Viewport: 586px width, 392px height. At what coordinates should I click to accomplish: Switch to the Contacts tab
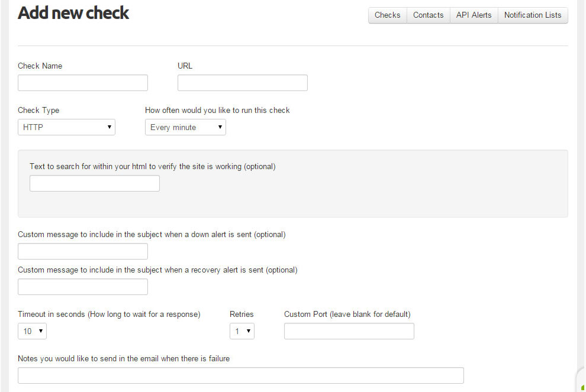429,15
